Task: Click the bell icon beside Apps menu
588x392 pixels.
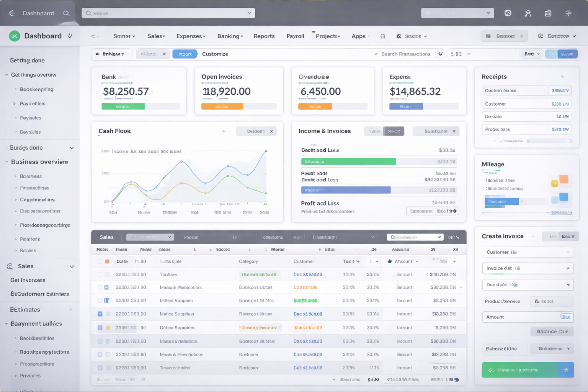Action: tap(383, 36)
